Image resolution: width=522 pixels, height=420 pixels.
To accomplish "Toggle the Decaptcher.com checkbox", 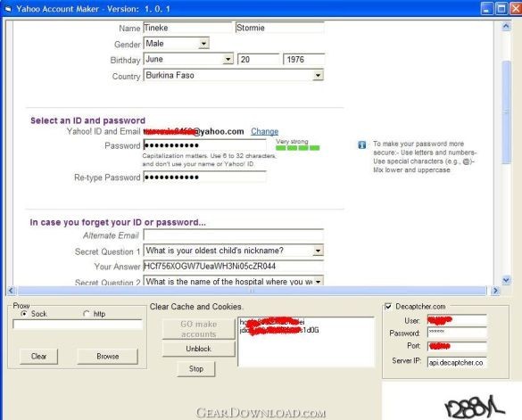I will click(388, 306).
